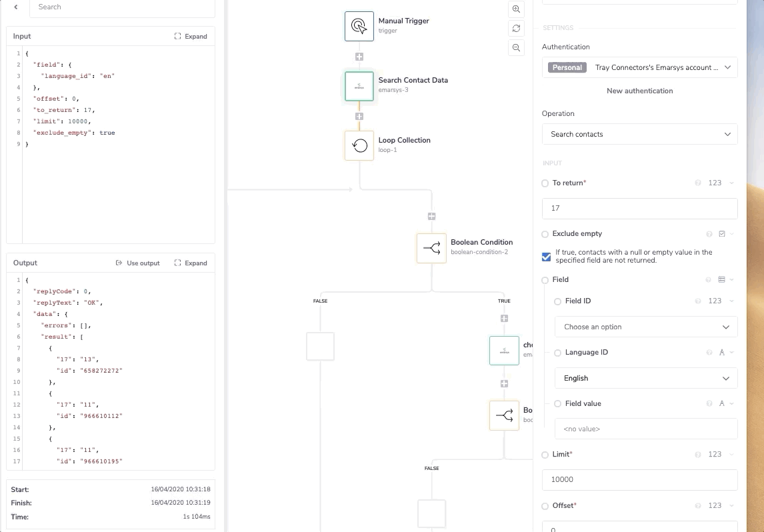Zoom in on the workflow canvas
Image resolution: width=764 pixels, height=532 pixels.
[x=516, y=9]
